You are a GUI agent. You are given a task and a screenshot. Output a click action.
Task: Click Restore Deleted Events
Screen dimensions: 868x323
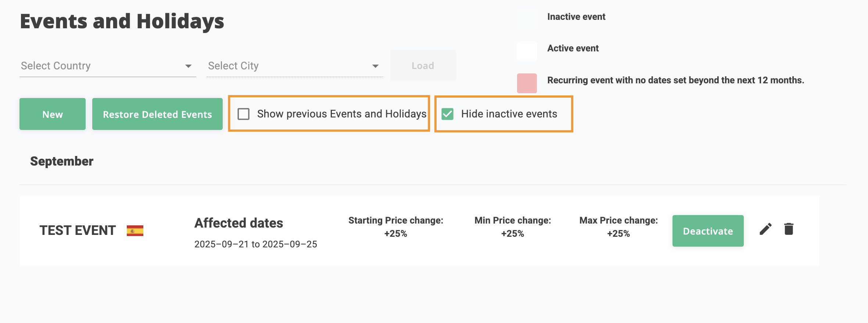pos(157,114)
